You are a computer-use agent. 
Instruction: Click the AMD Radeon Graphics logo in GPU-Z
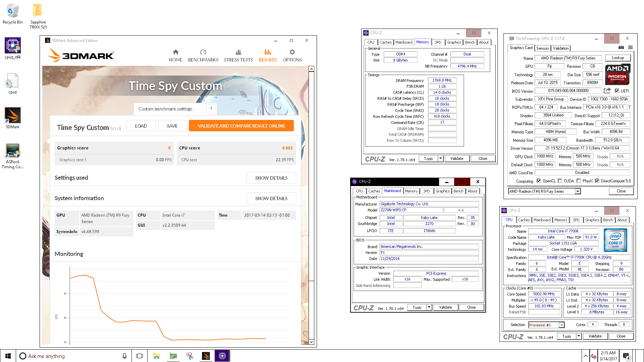(x=618, y=74)
